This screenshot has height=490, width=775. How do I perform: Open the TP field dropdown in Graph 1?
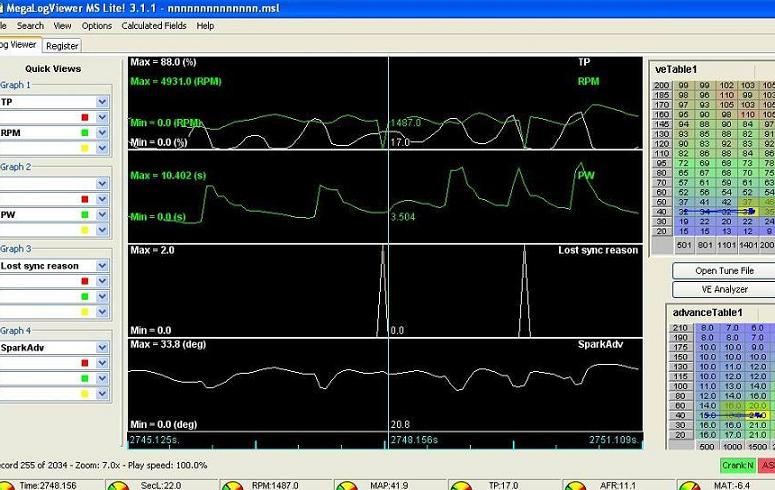point(102,102)
